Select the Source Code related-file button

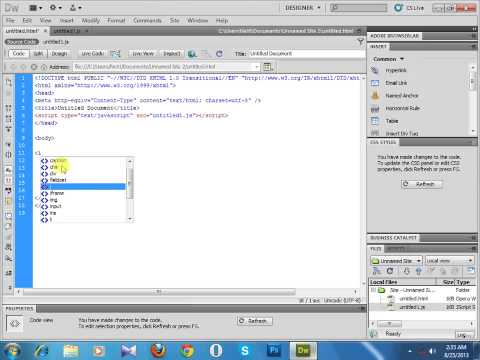tap(22, 42)
